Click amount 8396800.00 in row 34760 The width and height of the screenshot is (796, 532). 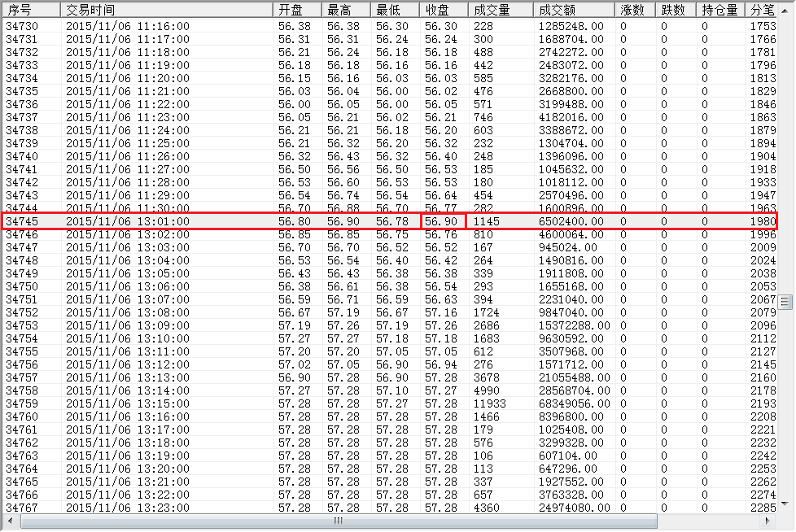[571, 416]
